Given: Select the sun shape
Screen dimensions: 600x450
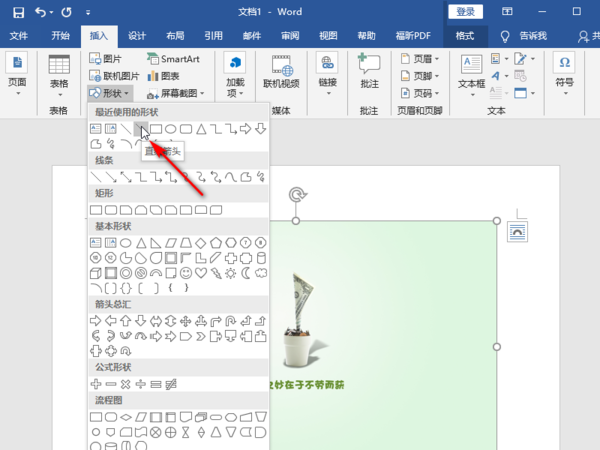Looking at the screenshot, I should pos(231,273).
